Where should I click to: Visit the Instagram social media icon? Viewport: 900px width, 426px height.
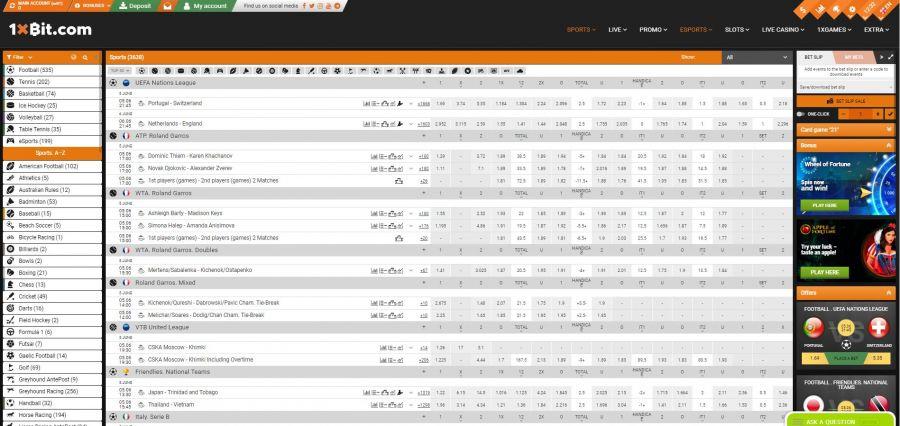pyautogui.click(x=320, y=6)
